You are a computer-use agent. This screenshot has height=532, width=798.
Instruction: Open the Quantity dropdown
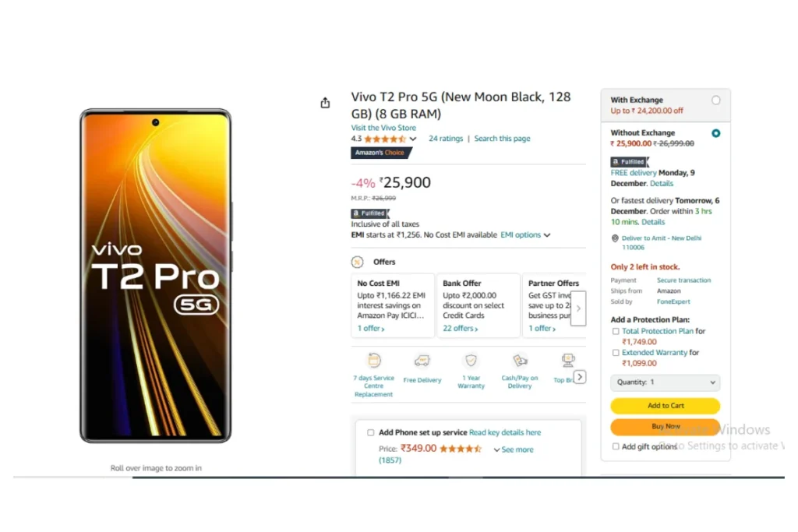coord(666,382)
